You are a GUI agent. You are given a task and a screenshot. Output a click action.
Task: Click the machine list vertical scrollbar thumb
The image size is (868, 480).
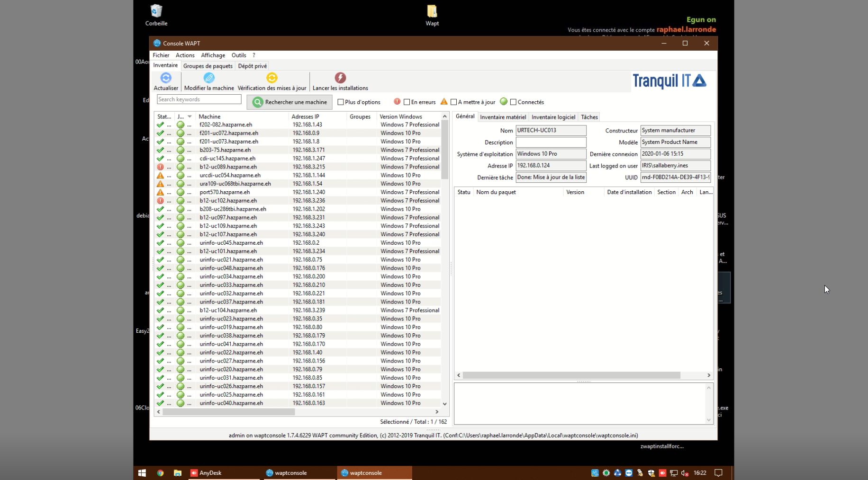(x=444, y=150)
